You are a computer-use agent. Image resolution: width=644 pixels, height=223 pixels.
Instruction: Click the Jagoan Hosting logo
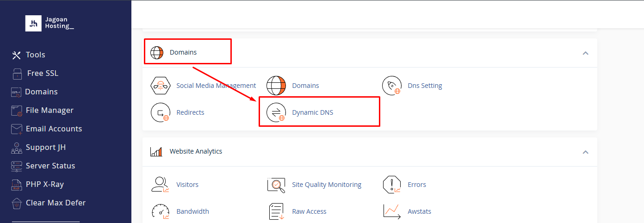(50, 23)
